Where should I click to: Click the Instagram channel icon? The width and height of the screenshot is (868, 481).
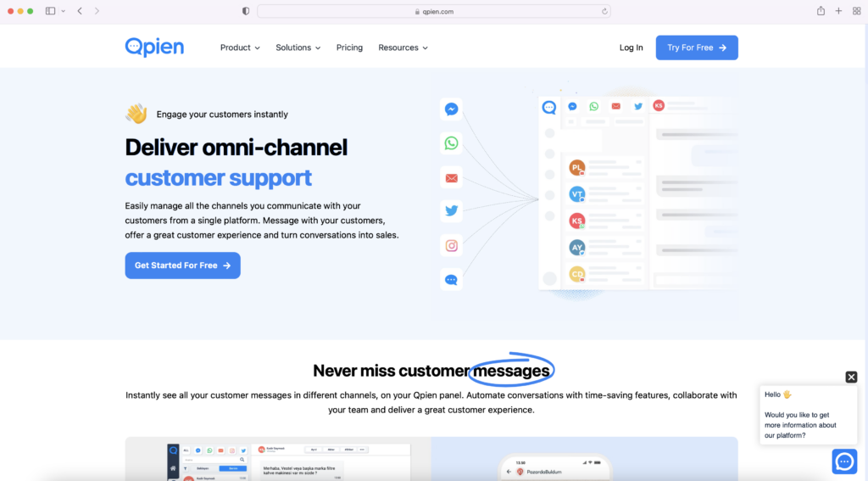coord(451,245)
